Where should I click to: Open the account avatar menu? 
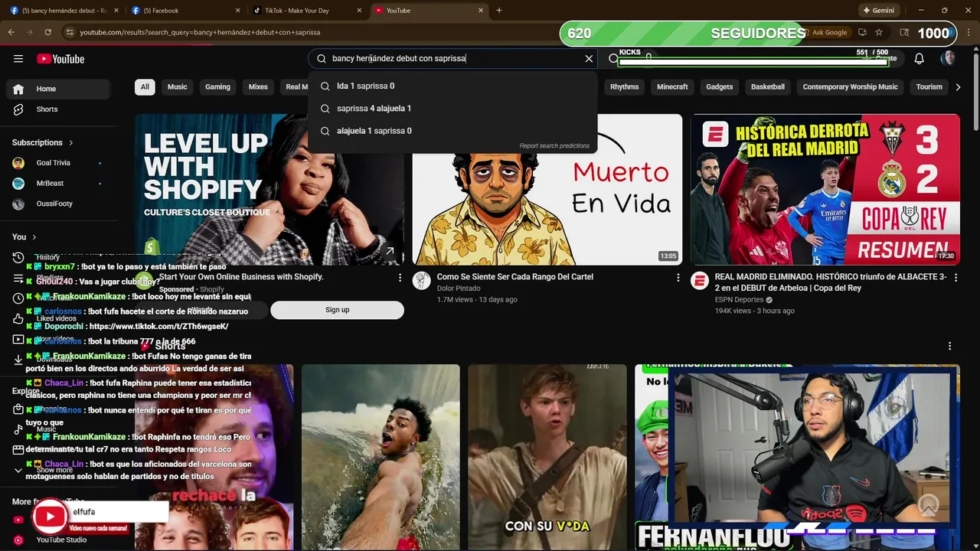(x=949, y=59)
